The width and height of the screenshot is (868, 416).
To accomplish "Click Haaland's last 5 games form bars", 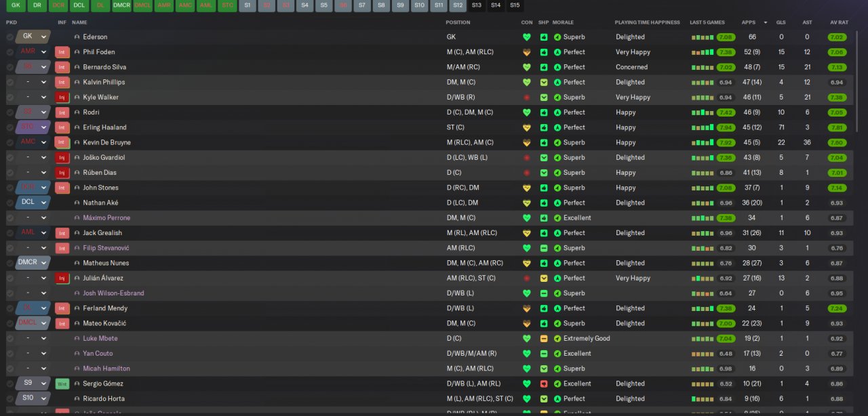I will (703, 127).
